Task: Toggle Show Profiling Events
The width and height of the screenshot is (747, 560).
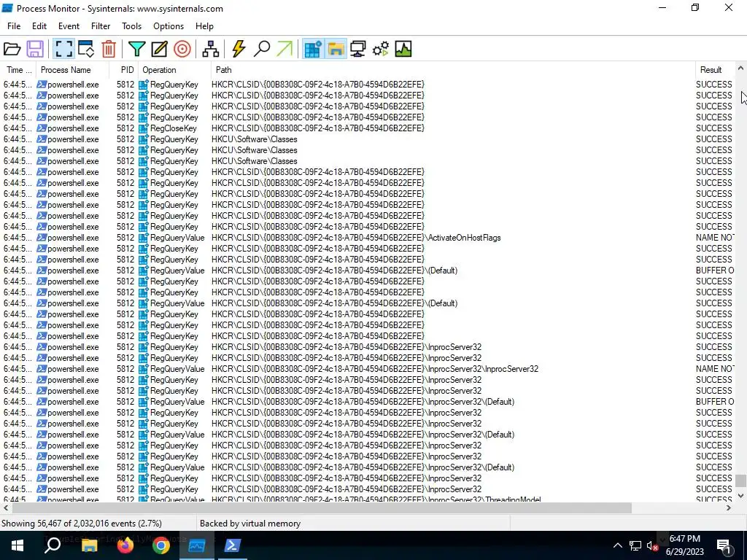Action: pyautogui.click(x=403, y=49)
